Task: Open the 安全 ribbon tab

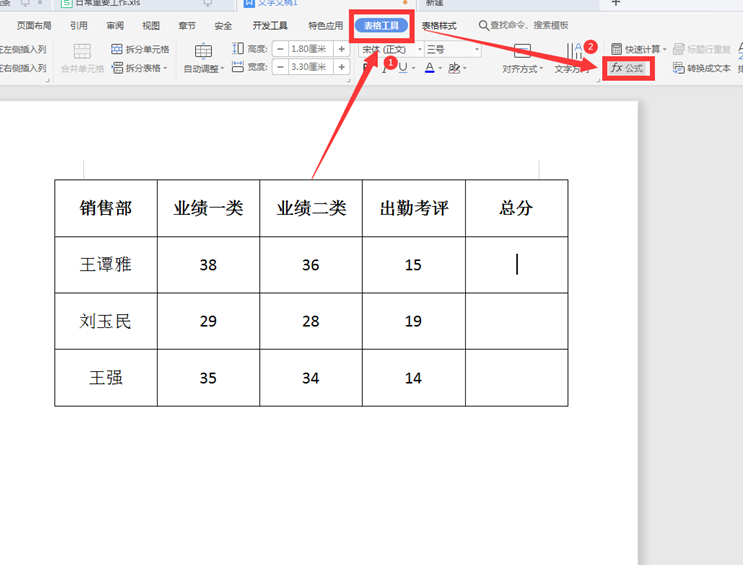Action: pos(223,26)
